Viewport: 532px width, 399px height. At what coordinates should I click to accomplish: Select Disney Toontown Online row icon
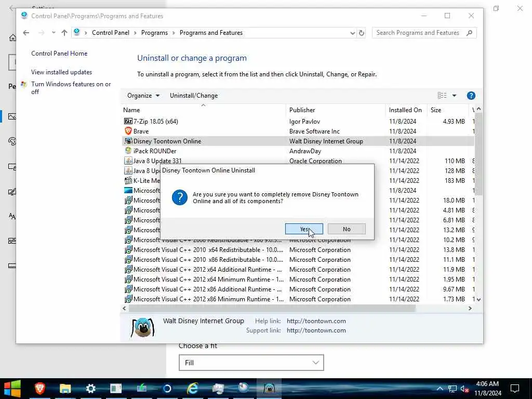coord(128,141)
